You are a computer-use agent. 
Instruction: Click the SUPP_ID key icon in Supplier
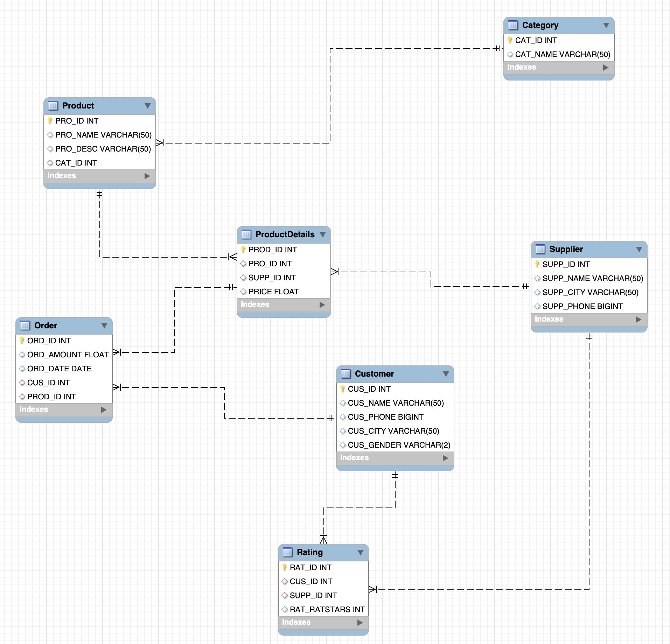537,264
